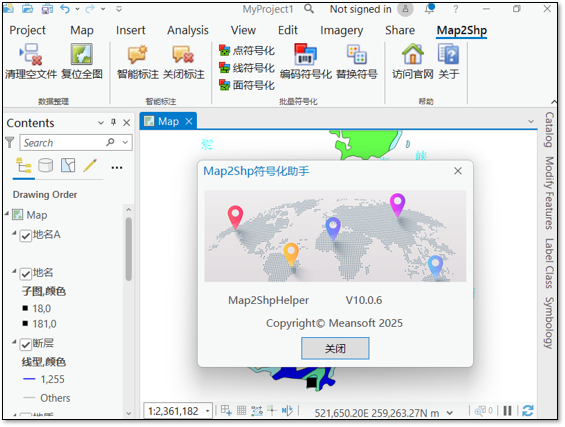Click the blue line symbol for 1,255
Image resolution: width=565 pixels, height=427 pixels.
click(29, 379)
